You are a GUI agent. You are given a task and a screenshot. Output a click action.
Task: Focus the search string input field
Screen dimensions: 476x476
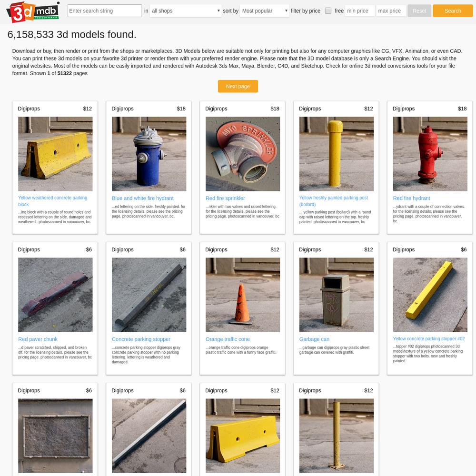click(105, 11)
